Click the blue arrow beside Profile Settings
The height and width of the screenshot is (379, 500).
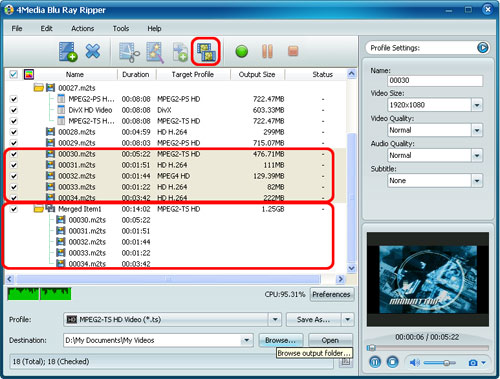pos(483,48)
